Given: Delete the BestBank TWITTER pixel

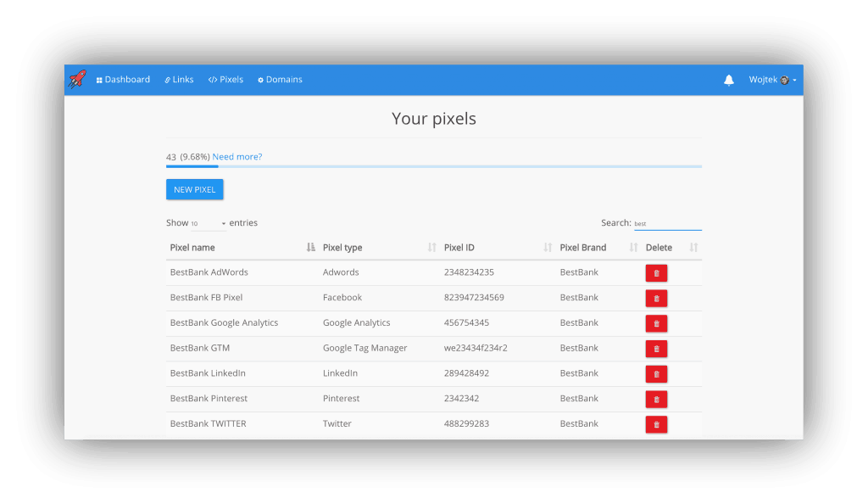Looking at the screenshot, I should coord(655,423).
